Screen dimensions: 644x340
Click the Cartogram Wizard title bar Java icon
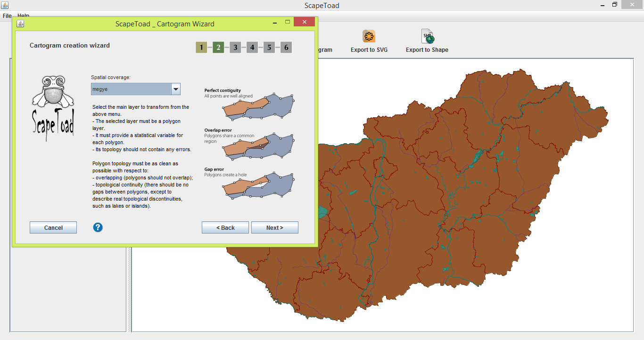[x=20, y=23]
